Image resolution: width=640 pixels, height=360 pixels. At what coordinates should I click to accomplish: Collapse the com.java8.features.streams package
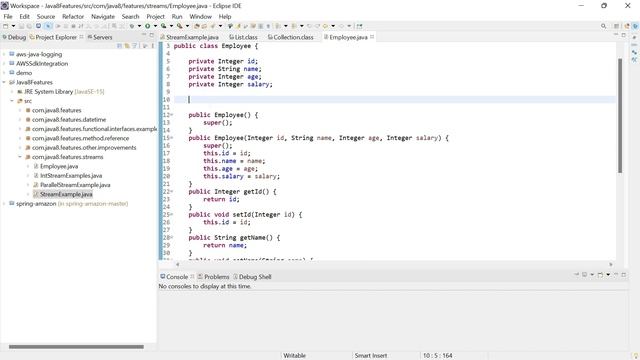pyautogui.click(x=20, y=157)
